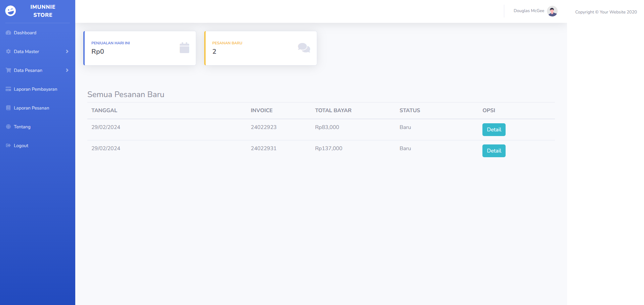The image size is (644, 305).
Task: Click the Logout exit icon
Action: (8, 145)
